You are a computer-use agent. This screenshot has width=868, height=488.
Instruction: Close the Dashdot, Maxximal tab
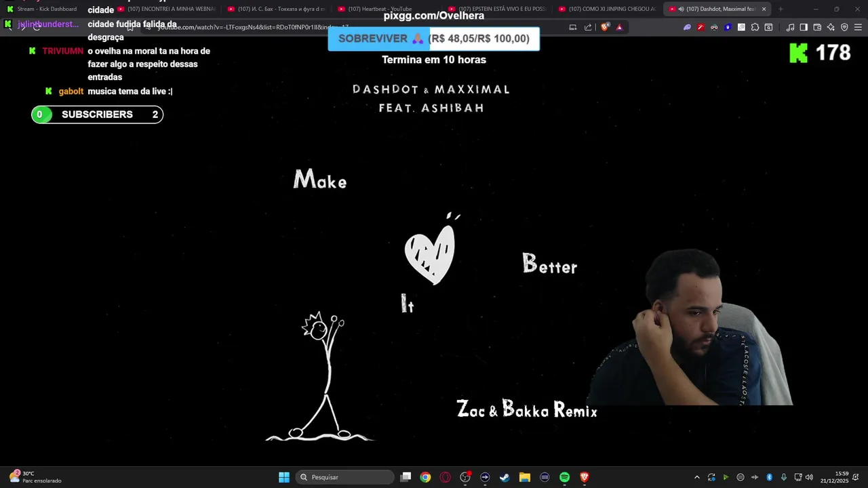pos(764,9)
